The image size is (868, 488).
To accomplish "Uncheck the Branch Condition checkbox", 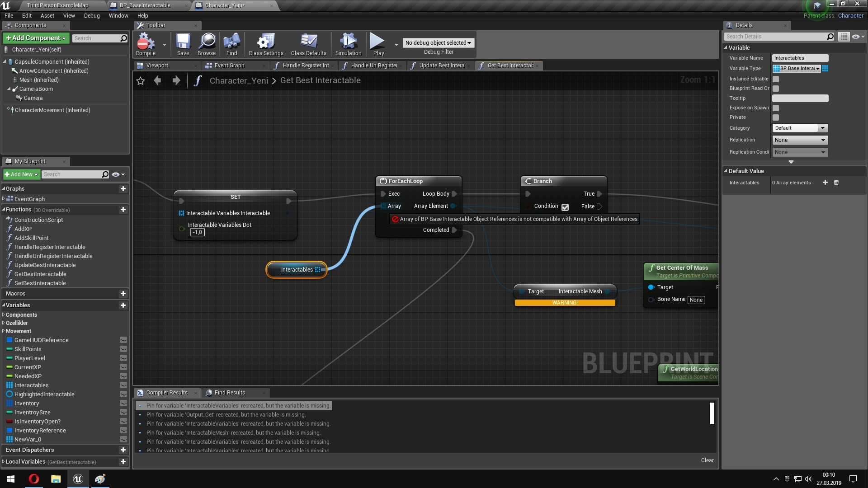I will coord(565,207).
